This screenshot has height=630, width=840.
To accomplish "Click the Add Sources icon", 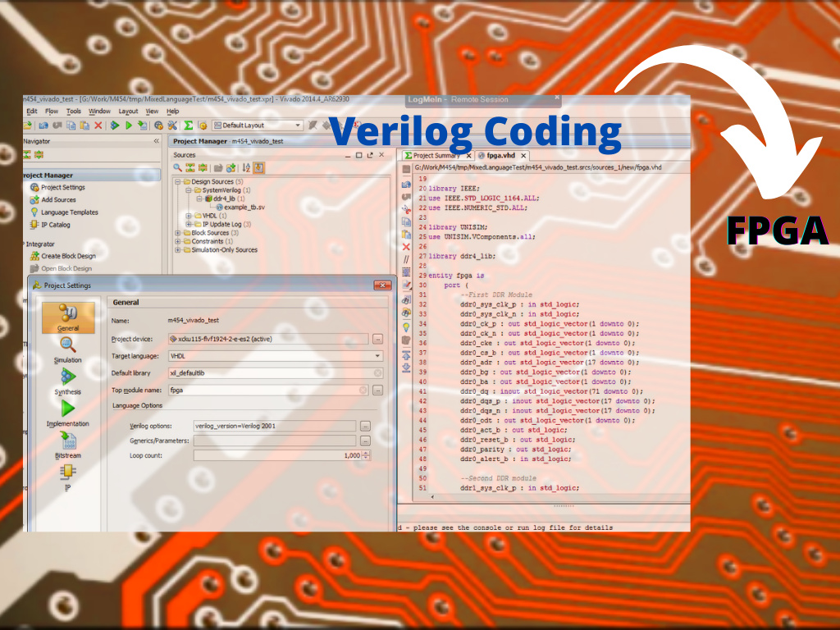I will pos(34,199).
